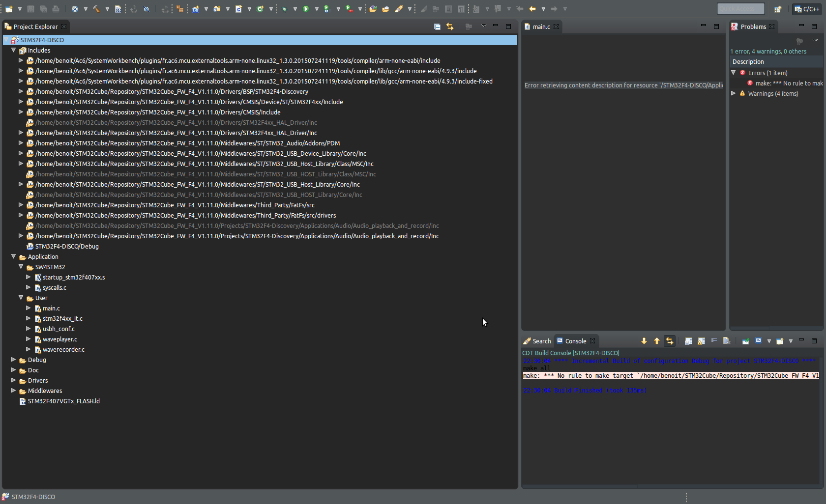Toggle Wrap Lines button in Console toolbar

714,341
